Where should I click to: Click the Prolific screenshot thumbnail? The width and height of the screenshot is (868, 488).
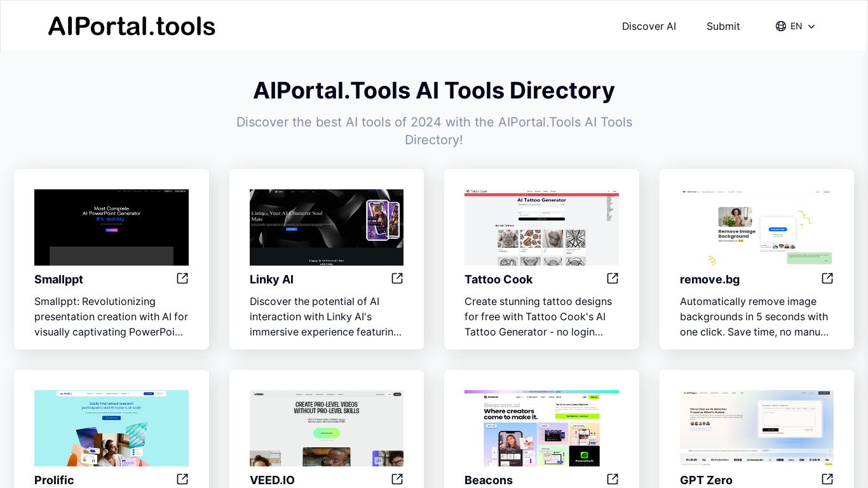(x=111, y=428)
